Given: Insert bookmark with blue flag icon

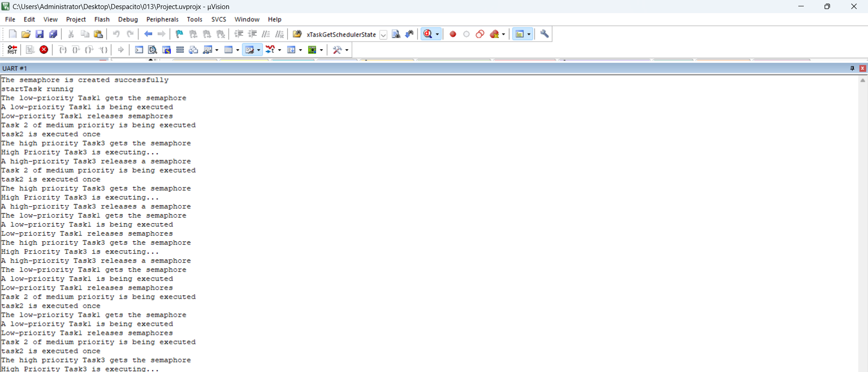Looking at the screenshot, I should point(180,34).
